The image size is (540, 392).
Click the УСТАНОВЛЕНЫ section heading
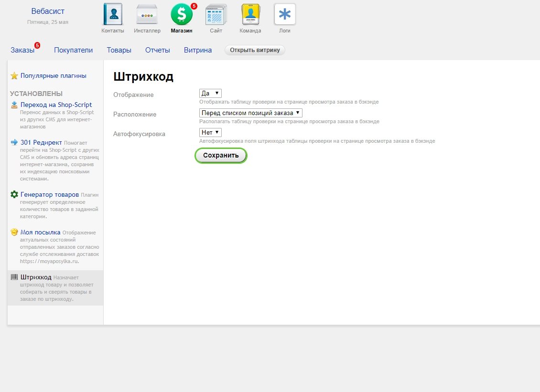[x=36, y=94]
